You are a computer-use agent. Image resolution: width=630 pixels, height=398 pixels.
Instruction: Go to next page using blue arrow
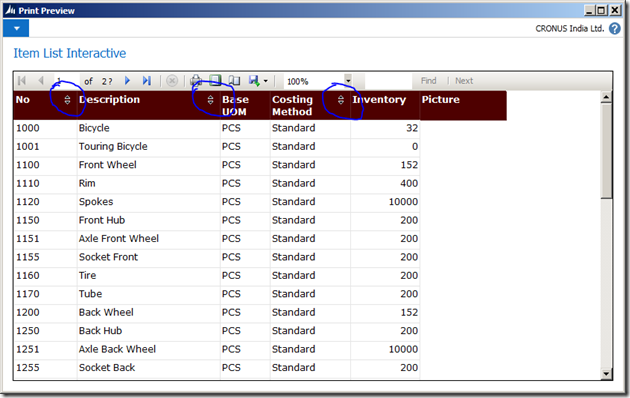click(x=127, y=81)
